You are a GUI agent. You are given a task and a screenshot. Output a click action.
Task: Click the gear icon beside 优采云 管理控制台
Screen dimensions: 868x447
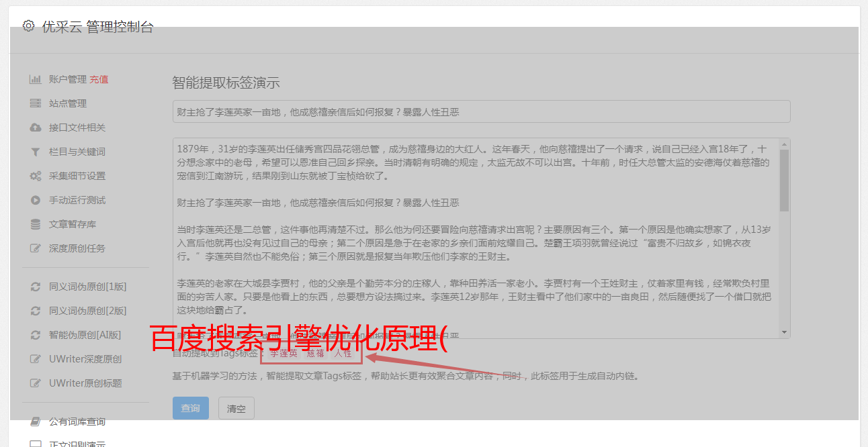[x=28, y=26]
